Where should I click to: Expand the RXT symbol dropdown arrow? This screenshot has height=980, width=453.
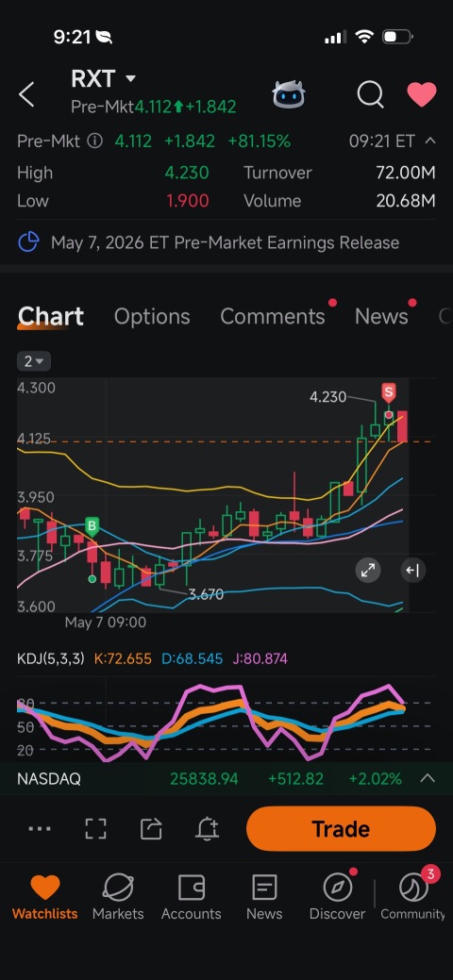[x=130, y=78]
